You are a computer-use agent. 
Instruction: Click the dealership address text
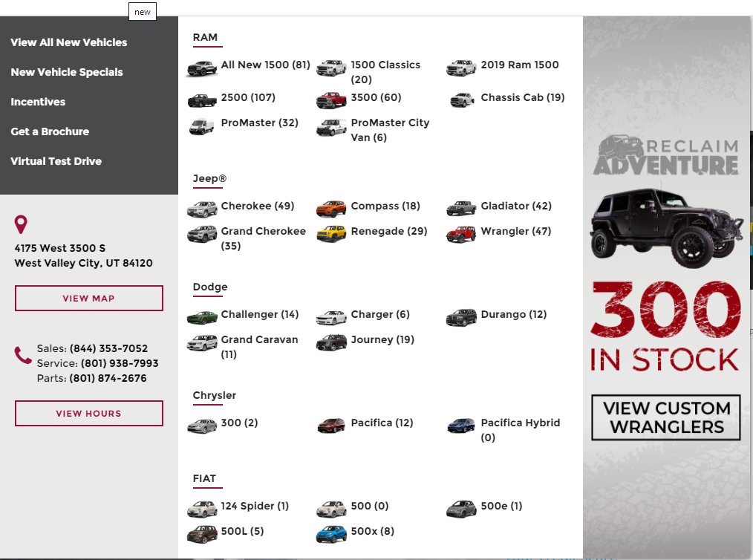pos(84,255)
